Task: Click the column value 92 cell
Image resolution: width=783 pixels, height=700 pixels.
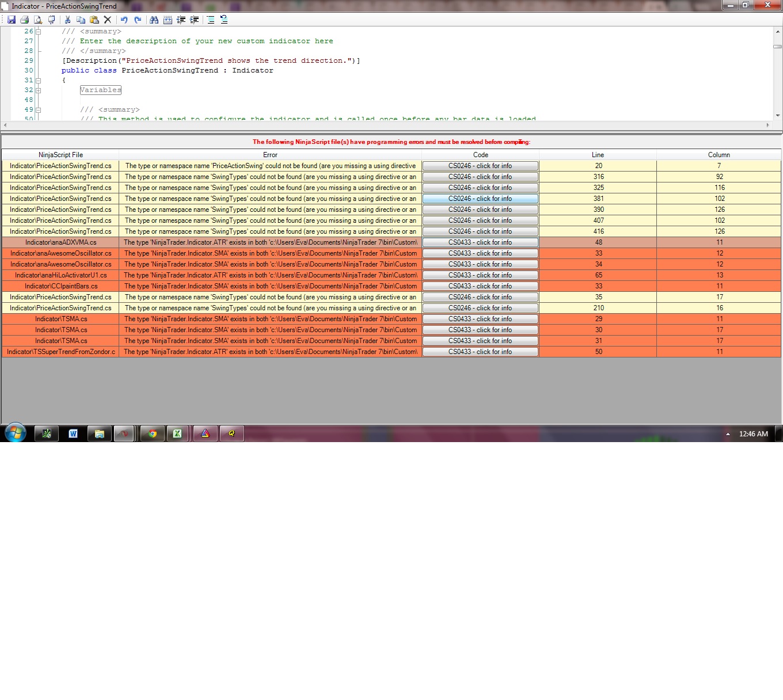Action: tap(719, 177)
